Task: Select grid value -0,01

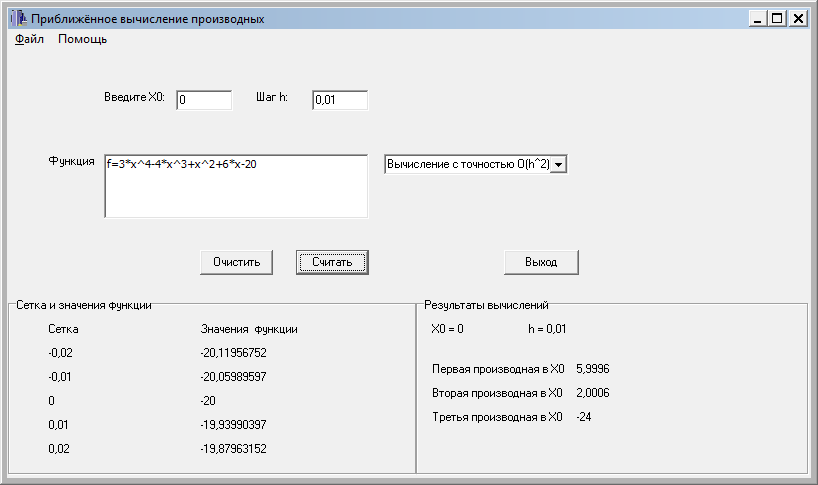Action: pos(59,377)
